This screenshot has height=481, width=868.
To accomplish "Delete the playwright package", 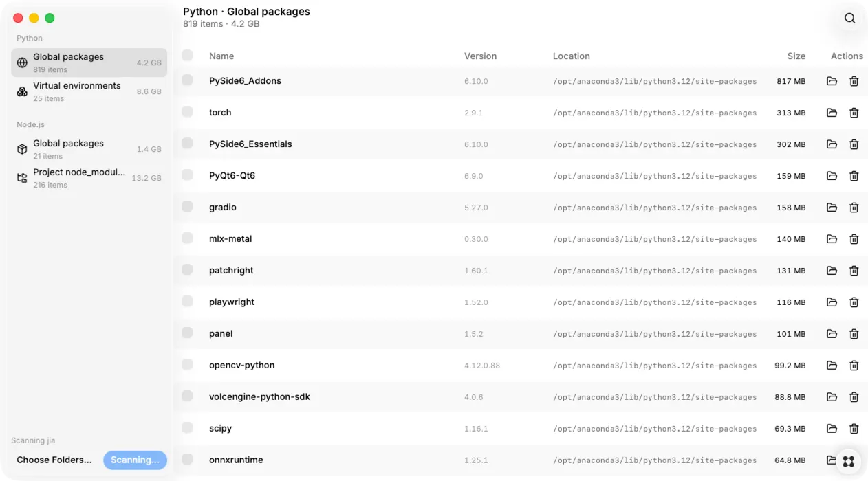I will [x=854, y=302].
